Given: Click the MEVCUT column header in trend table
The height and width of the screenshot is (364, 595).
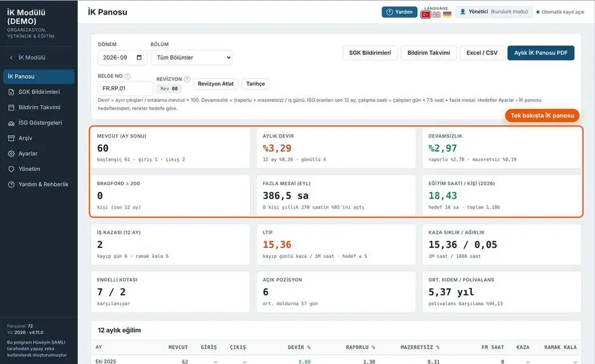Looking at the screenshot, I should [x=178, y=347].
